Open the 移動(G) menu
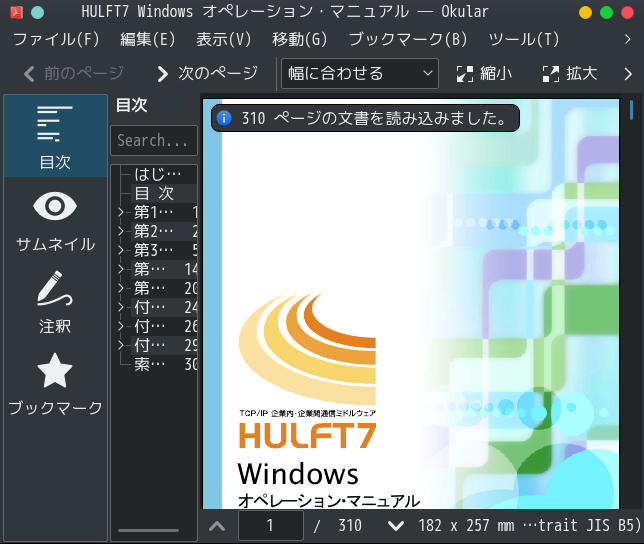 click(x=299, y=39)
